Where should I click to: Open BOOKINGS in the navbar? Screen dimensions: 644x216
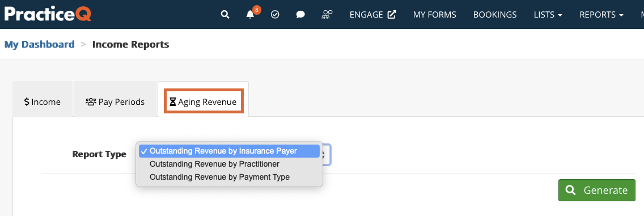tap(495, 15)
